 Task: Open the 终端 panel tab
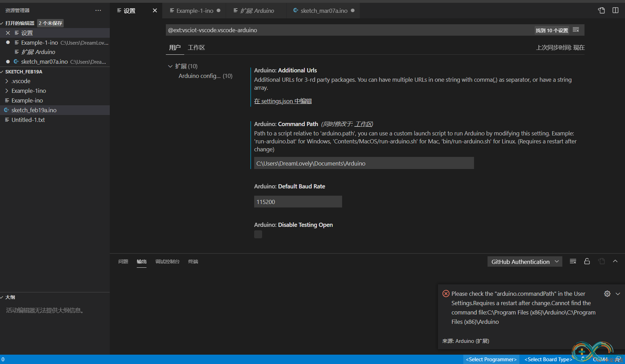(193, 261)
